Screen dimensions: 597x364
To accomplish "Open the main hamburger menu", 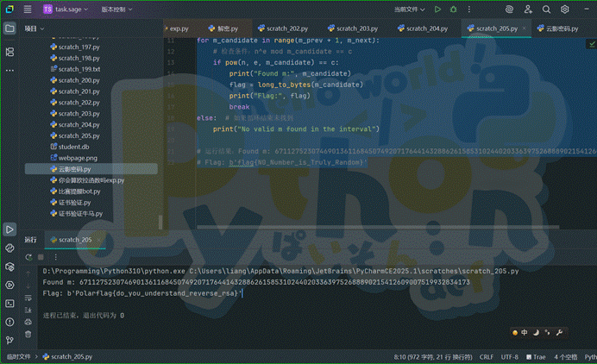I will pyautogui.click(x=28, y=9).
